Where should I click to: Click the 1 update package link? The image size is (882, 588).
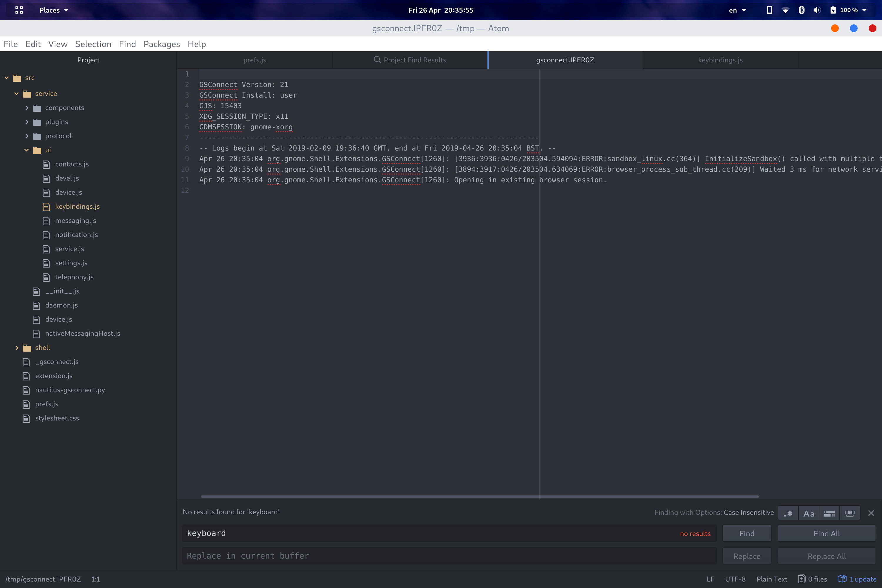click(857, 579)
